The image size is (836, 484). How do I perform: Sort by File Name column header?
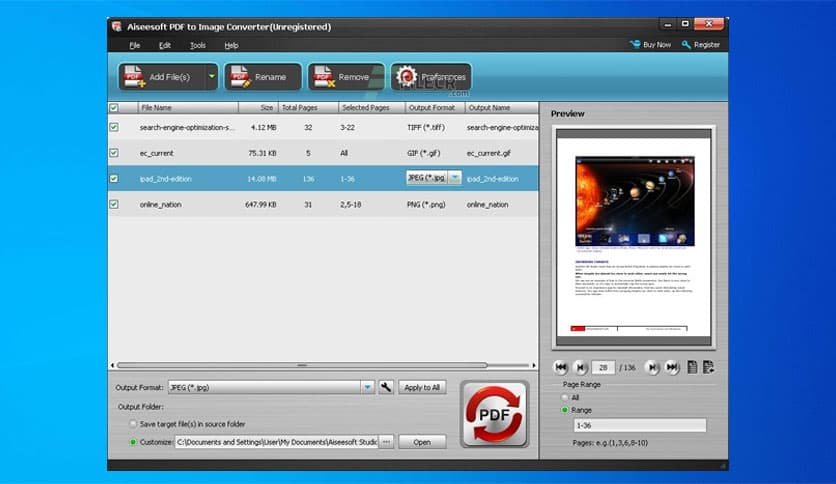pyautogui.click(x=188, y=108)
